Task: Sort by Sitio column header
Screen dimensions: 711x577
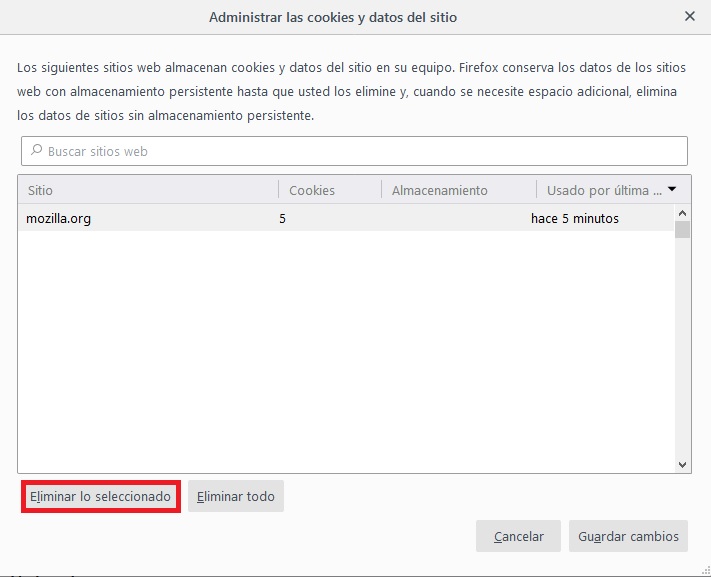Action: pos(148,190)
